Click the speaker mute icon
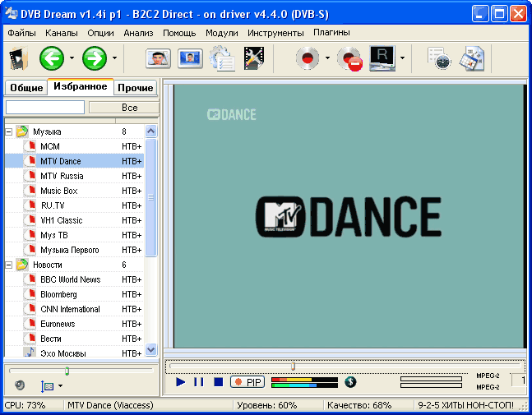This screenshot has height=415, width=532. [x=20, y=385]
